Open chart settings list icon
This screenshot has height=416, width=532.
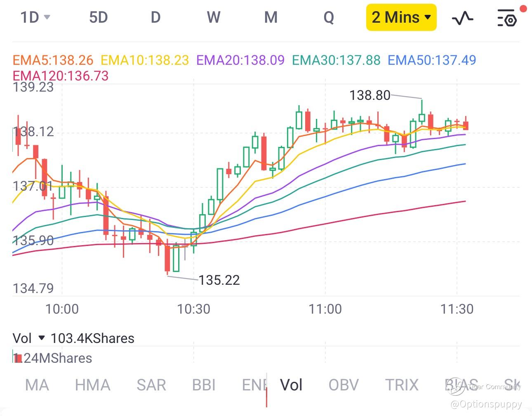coord(506,18)
